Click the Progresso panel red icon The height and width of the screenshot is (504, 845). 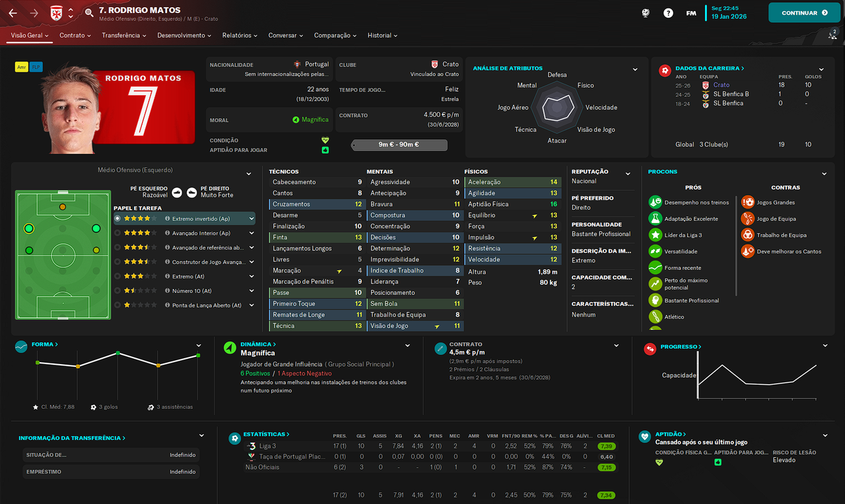[x=650, y=348]
